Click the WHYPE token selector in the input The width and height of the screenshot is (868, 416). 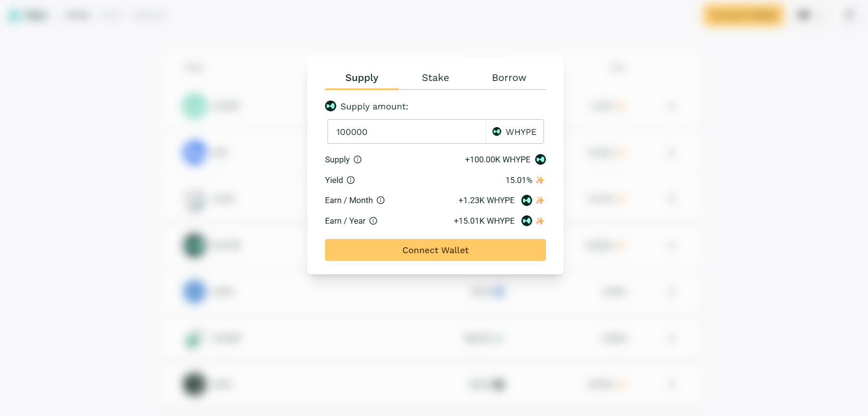(x=515, y=132)
